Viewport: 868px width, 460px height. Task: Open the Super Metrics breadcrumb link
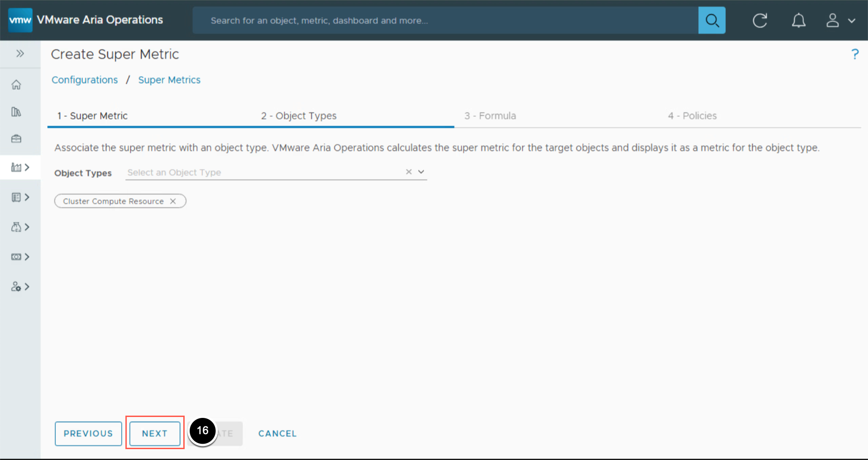tap(169, 80)
